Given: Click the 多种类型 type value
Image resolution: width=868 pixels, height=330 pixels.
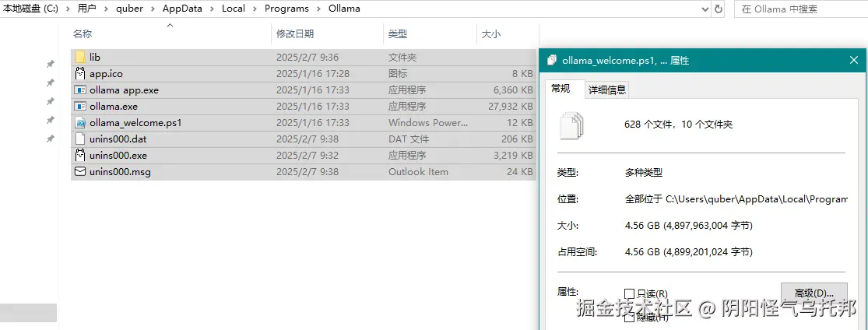Looking at the screenshot, I should [x=643, y=173].
